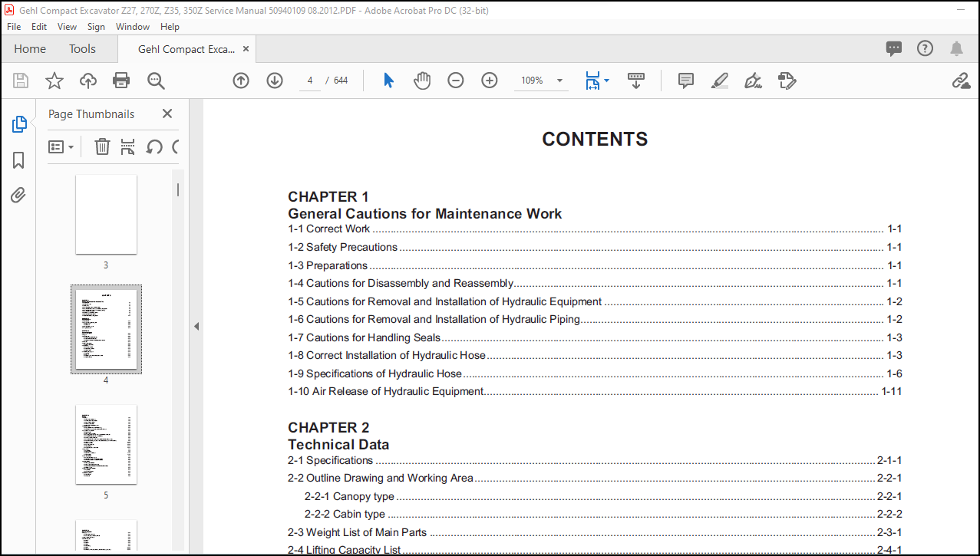Open entry 2-2-1 Canopy type
The width and height of the screenshot is (980, 556).
pos(603,496)
